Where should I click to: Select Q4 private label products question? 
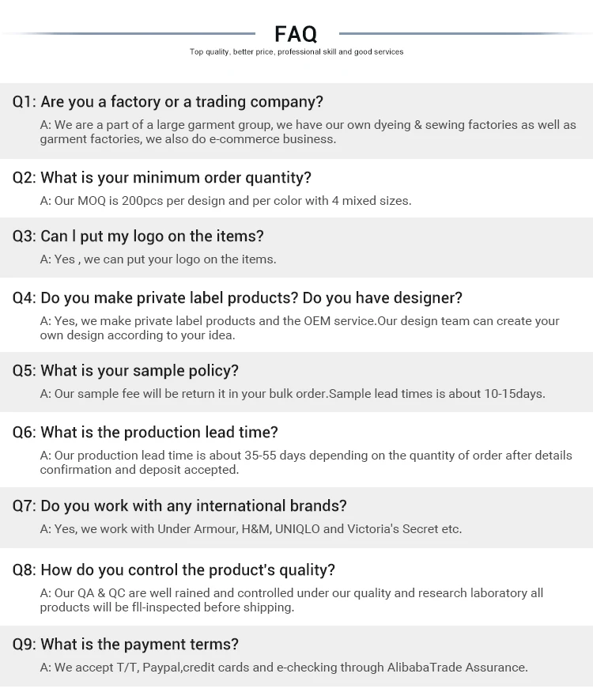point(237,298)
